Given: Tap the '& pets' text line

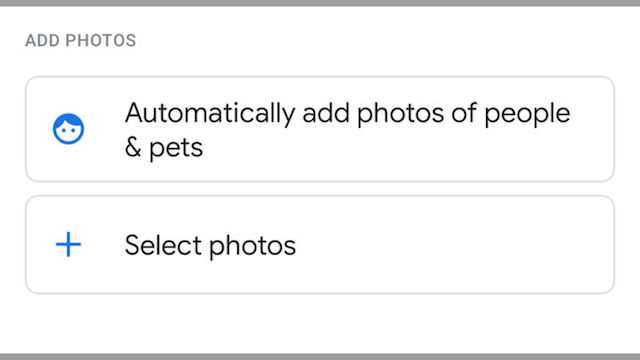Looking at the screenshot, I should tap(164, 148).
